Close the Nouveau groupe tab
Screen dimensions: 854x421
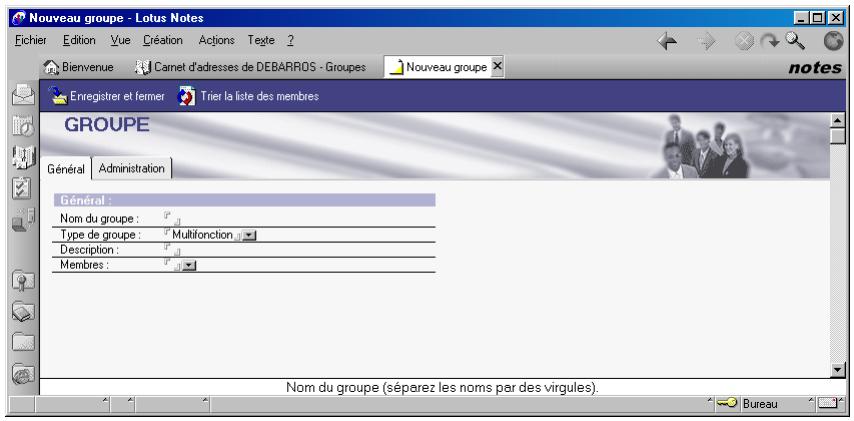pyautogui.click(x=497, y=66)
